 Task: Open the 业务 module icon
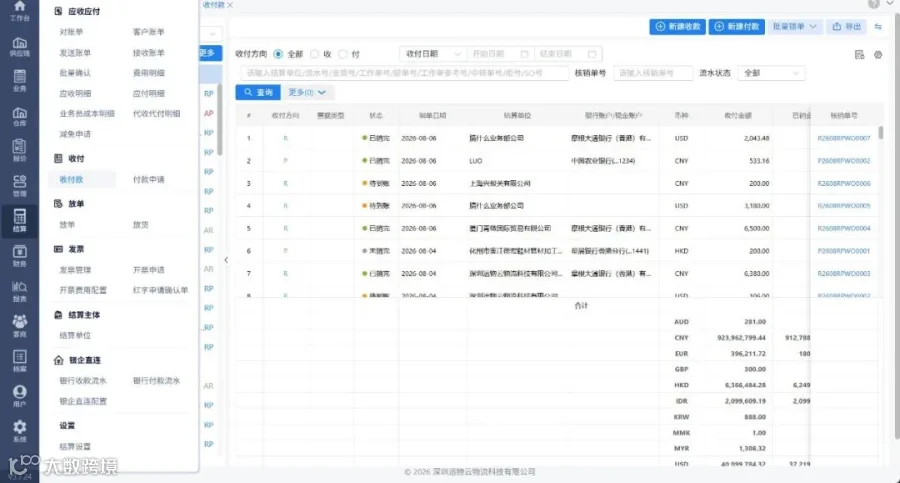pos(20,81)
